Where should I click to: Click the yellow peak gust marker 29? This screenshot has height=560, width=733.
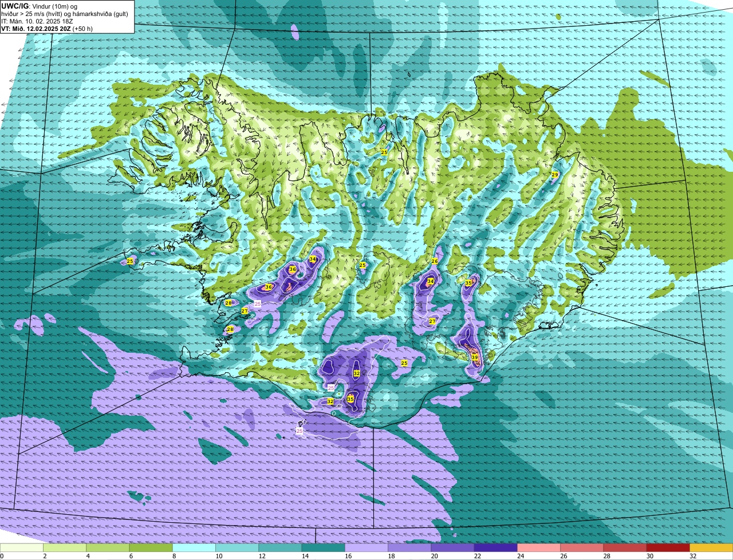pyautogui.click(x=555, y=175)
